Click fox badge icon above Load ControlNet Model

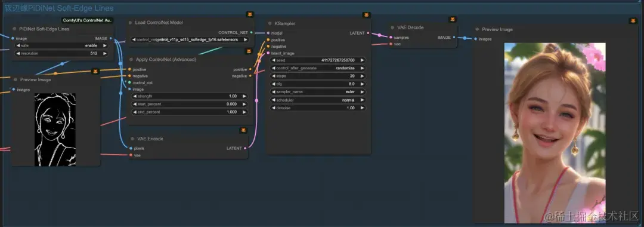(250, 14)
